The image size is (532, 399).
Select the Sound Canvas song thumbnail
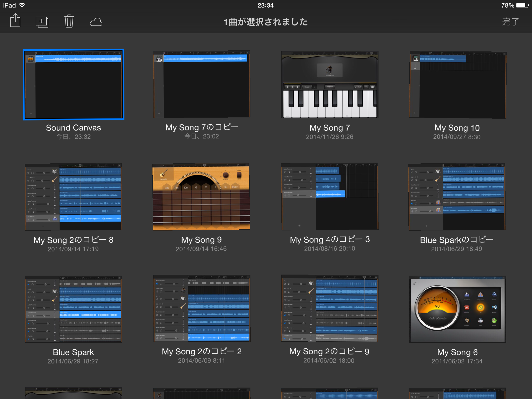coord(74,84)
